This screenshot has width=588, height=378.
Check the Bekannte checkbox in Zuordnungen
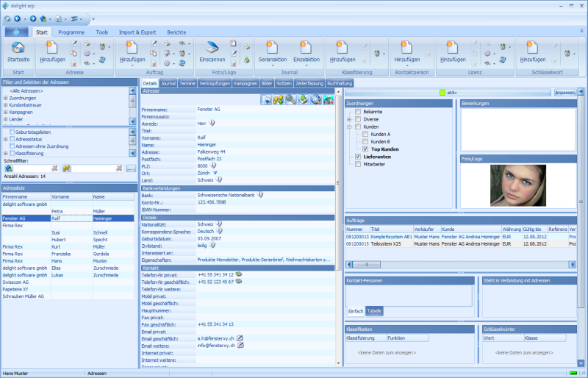(x=358, y=112)
